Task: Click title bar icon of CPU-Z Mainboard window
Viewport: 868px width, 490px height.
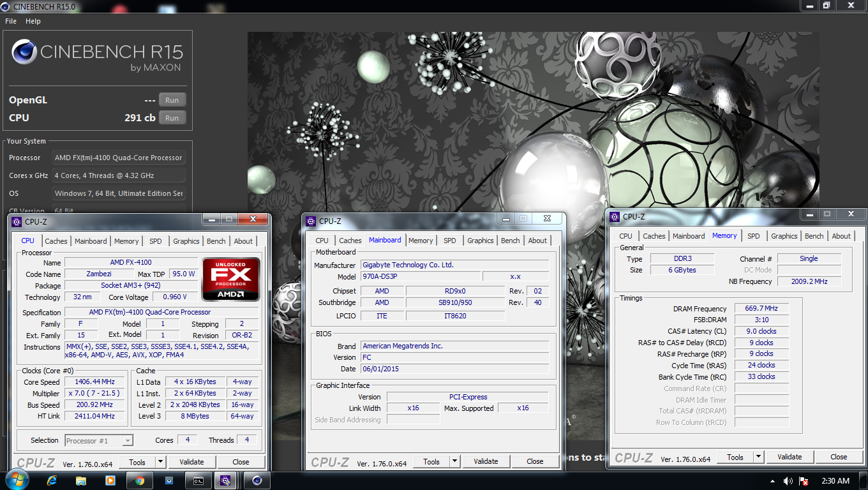Action: click(311, 221)
